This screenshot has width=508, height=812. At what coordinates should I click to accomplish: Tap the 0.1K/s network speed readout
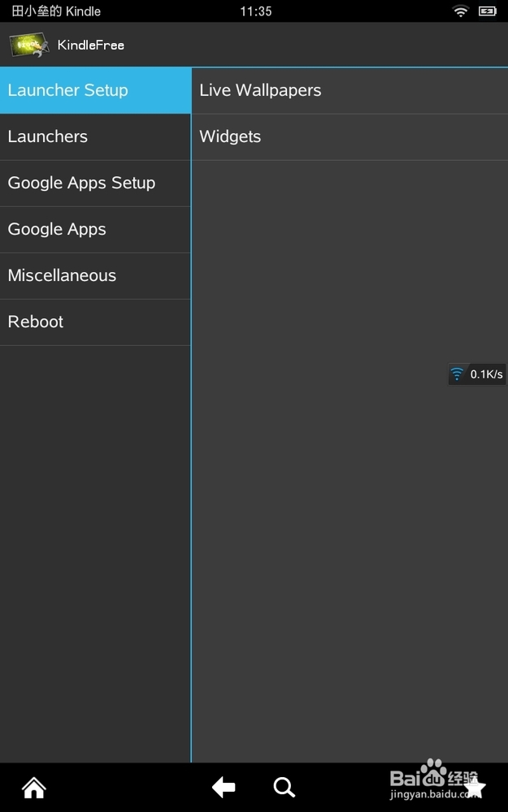[x=487, y=374]
